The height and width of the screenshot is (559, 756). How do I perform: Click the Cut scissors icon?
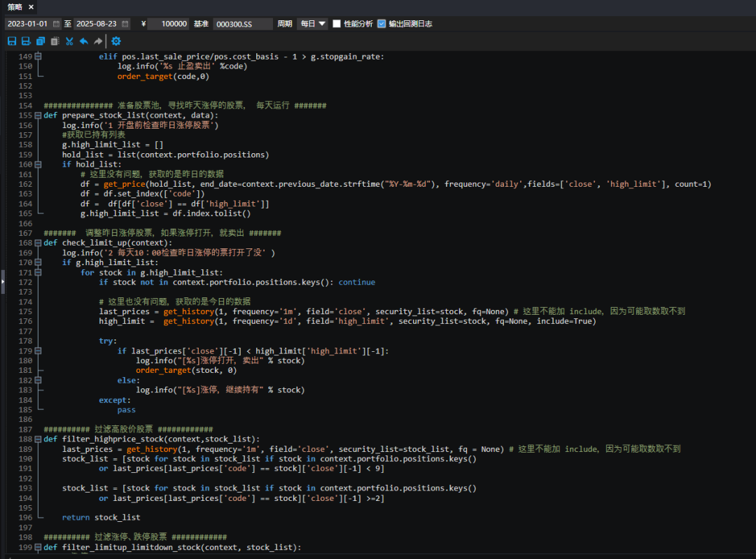pos(69,41)
